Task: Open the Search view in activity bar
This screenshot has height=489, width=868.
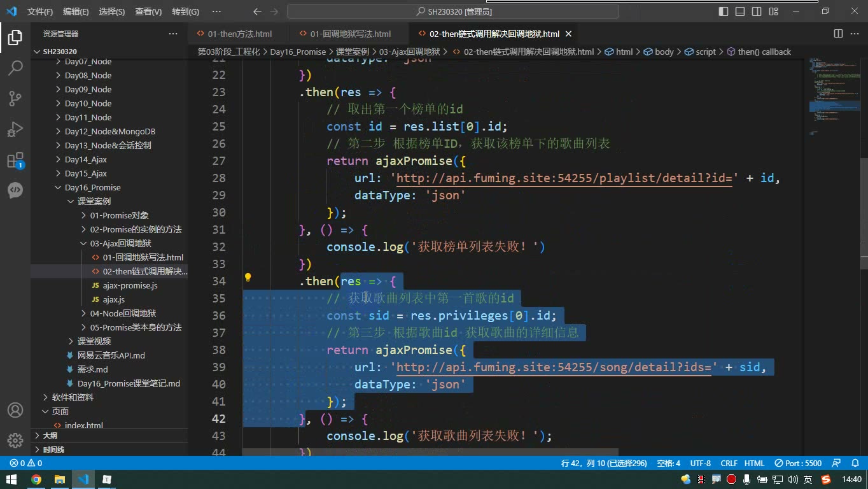Action: (15, 67)
